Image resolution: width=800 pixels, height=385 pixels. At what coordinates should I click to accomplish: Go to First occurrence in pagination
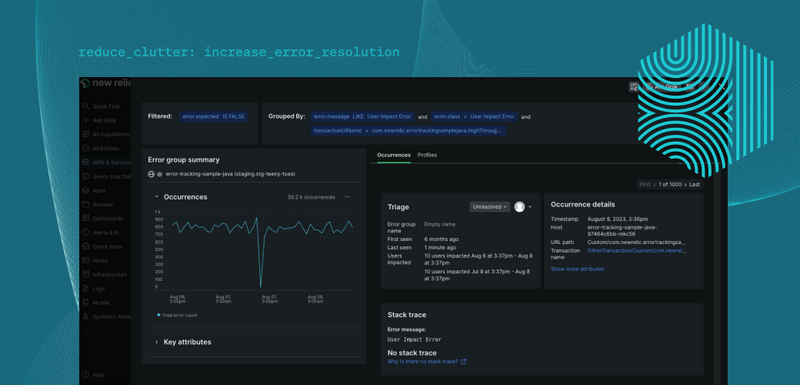point(645,185)
